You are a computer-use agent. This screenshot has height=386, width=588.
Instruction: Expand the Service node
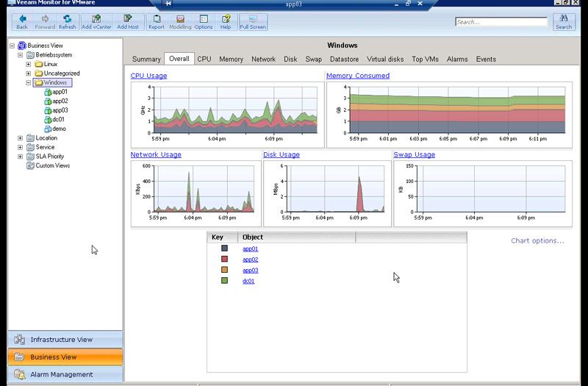[x=21, y=147]
